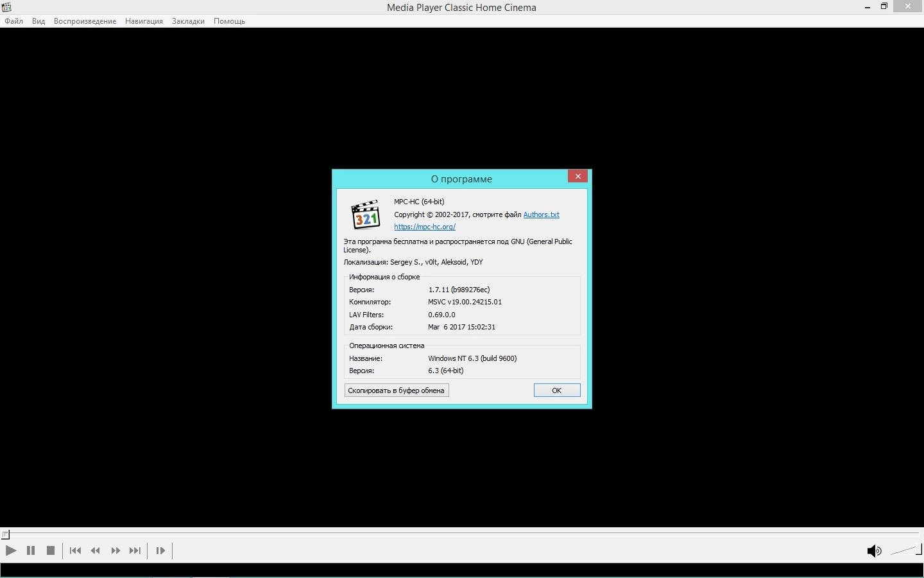This screenshot has width=924, height=578.
Task: Click the app icon in title bar
Action: click(6, 7)
